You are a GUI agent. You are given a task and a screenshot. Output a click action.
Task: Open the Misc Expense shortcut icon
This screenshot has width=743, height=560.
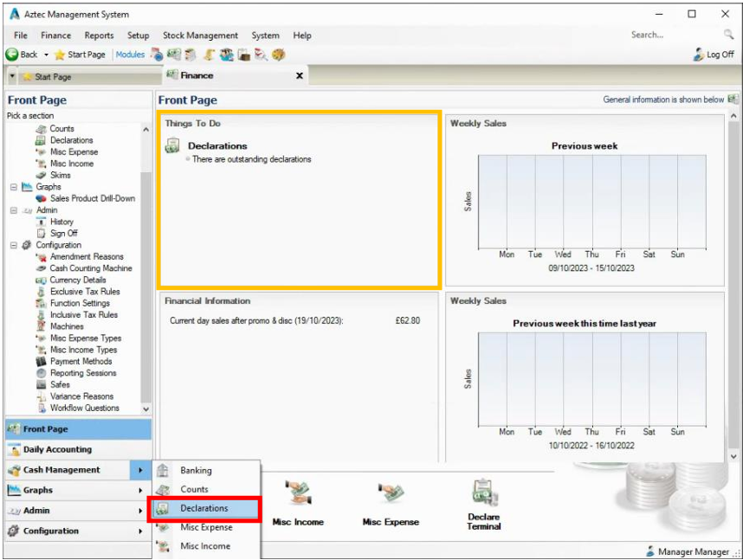[x=391, y=495]
